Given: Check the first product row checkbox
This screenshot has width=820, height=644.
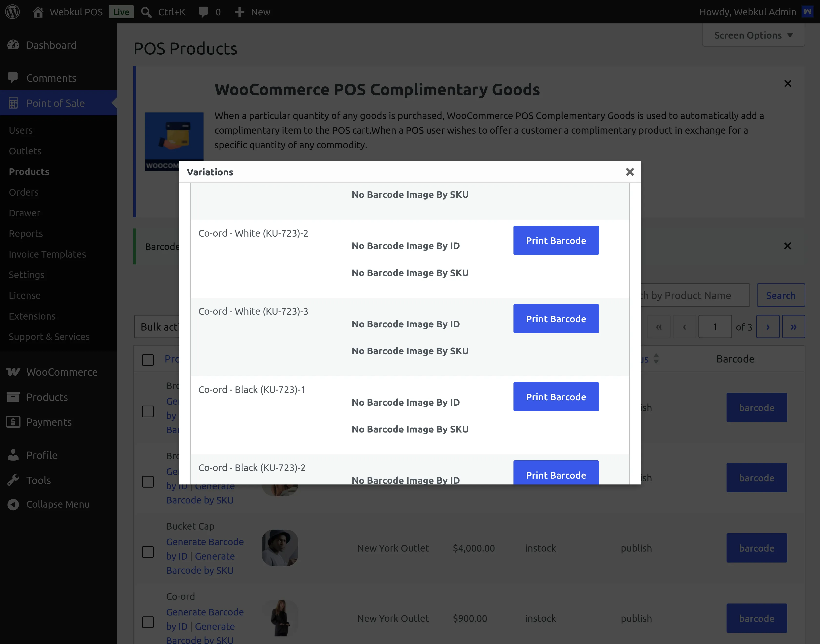Looking at the screenshot, I should pyautogui.click(x=148, y=411).
